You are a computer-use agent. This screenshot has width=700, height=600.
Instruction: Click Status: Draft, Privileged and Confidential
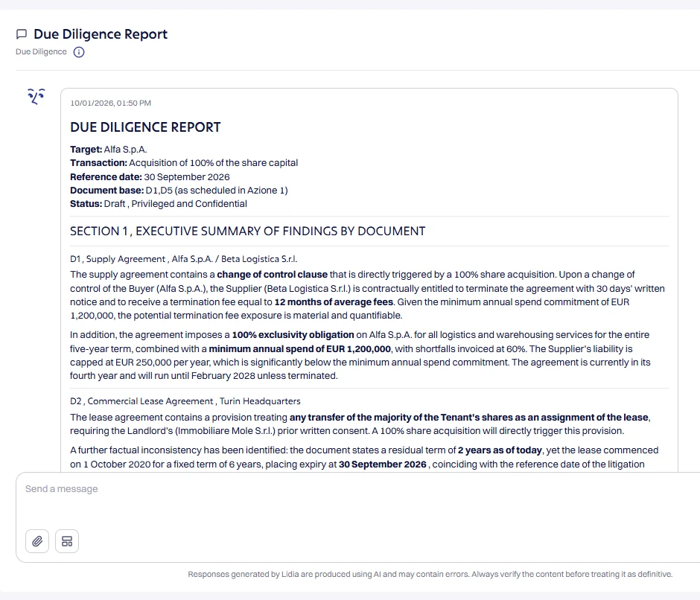159,204
